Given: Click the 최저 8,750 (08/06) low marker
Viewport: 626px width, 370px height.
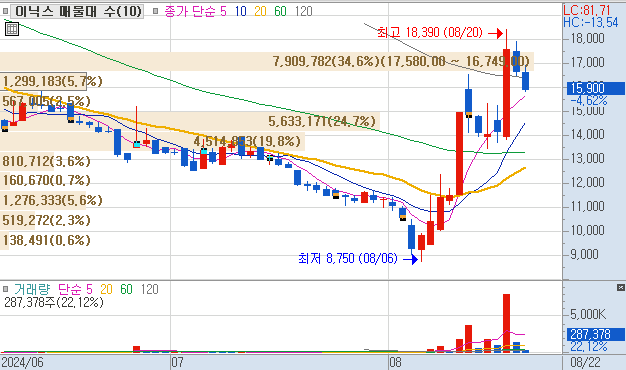Looking at the screenshot, I should (x=348, y=259).
